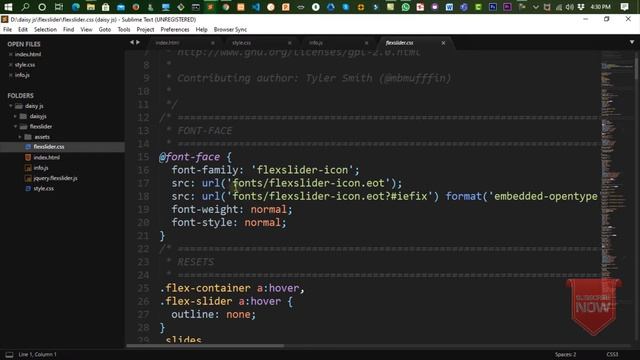Open the File menu
Screen dimensions: 640x360
pyautogui.click(x=7, y=29)
